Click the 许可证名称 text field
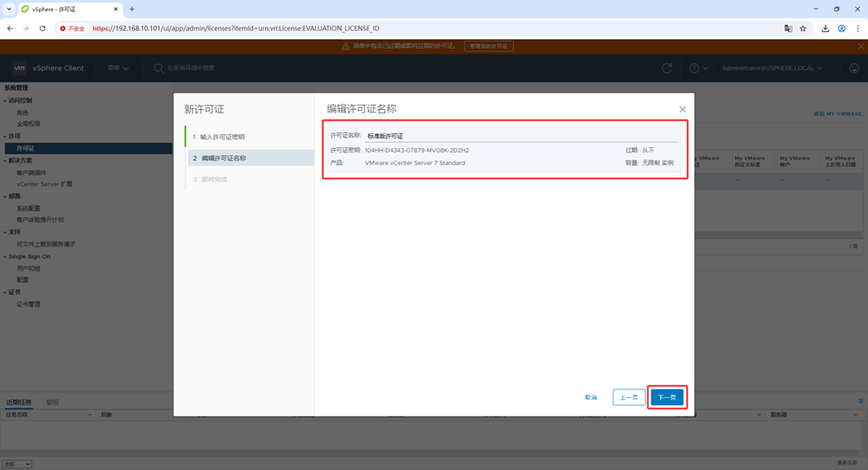Image resolution: width=868 pixels, height=470 pixels. coord(522,136)
